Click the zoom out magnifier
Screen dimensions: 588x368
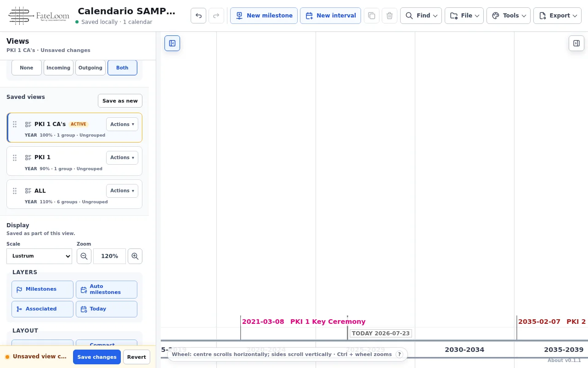(x=84, y=256)
